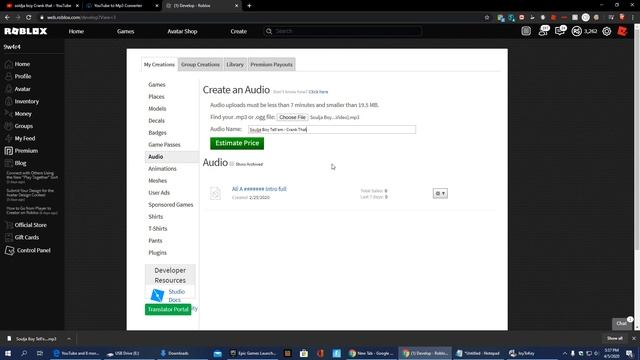Viewport: 640px width, 360px height.
Task: Open Home in the left sidebar
Action: 22,64
